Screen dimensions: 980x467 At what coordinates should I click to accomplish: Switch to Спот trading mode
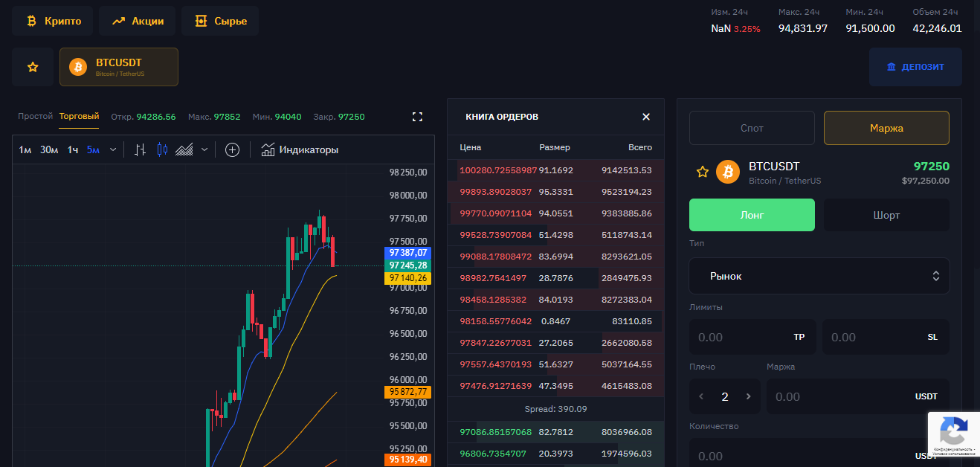tap(752, 128)
